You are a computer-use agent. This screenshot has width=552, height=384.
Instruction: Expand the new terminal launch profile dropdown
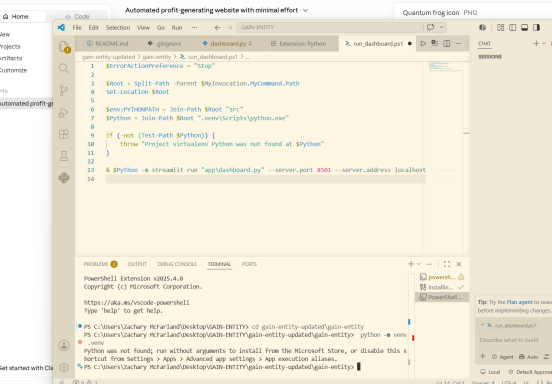(419, 264)
